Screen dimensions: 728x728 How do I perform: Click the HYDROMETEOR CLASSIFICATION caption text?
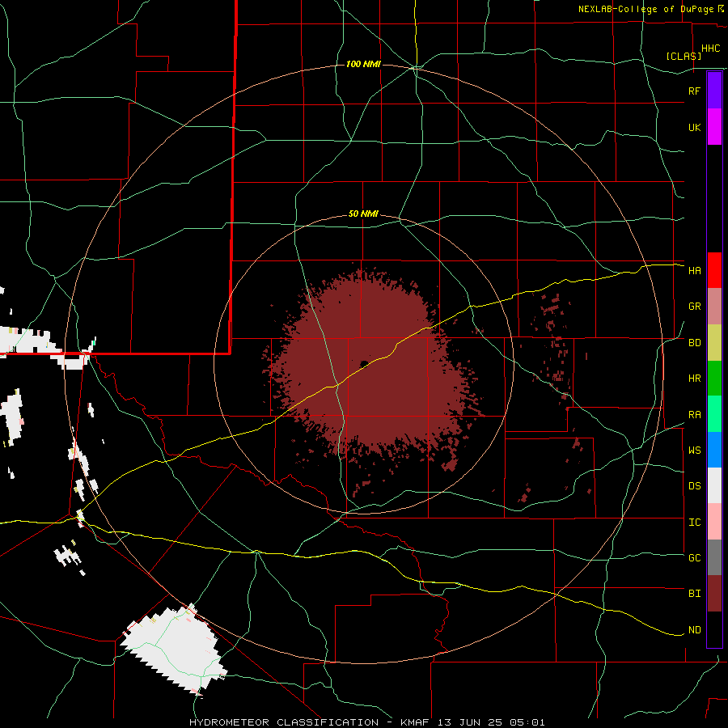pyautogui.click(x=284, y=722)
